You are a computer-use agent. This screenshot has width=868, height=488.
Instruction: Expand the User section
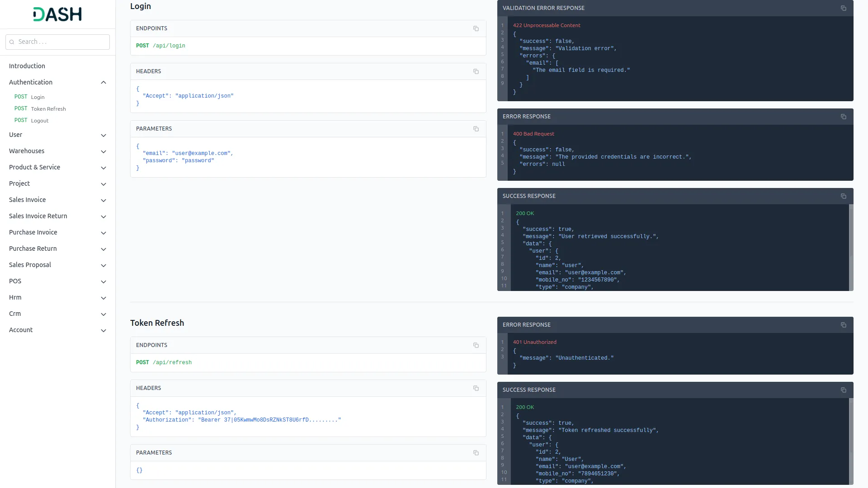coord(57,135)
